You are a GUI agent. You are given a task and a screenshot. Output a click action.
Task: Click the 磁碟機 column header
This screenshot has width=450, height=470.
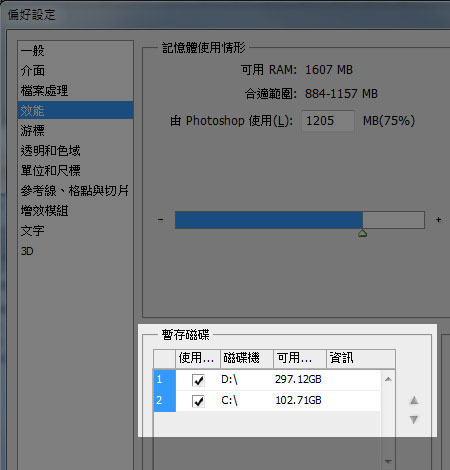[x=247, y=359]
